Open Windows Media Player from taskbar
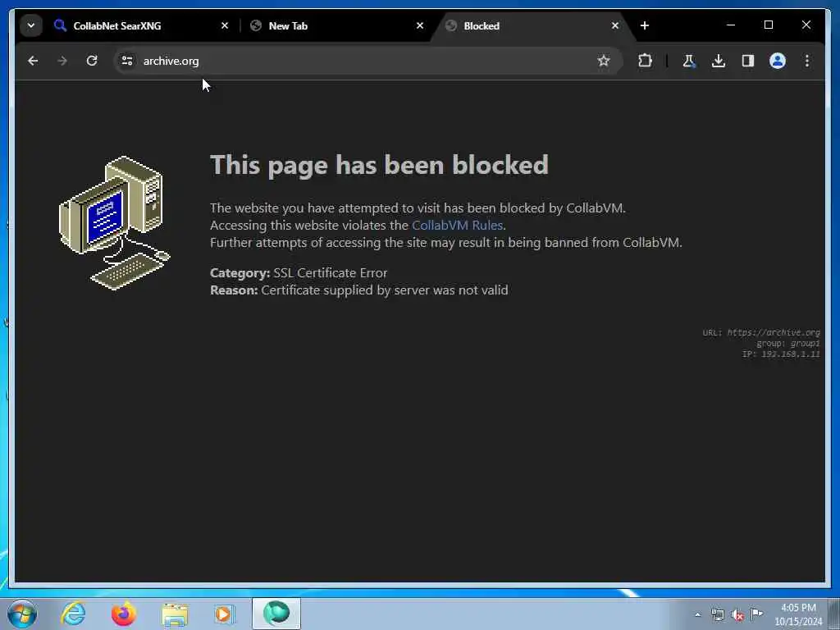Image resolution: width=840 pixels, height=630 pixels. [223, 614]
